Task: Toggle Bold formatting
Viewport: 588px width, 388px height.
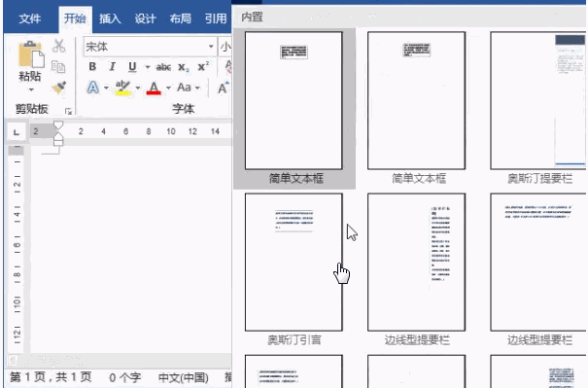Action: point(92,67)
